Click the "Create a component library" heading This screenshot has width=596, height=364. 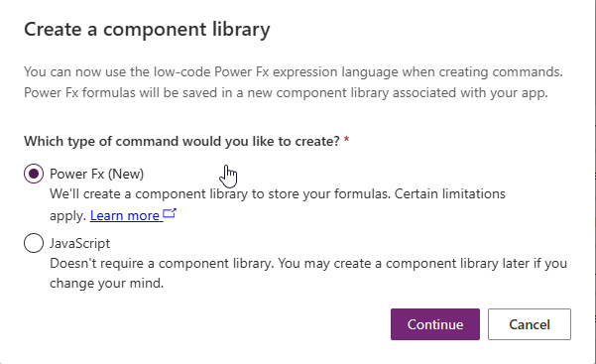pos(147,30)
